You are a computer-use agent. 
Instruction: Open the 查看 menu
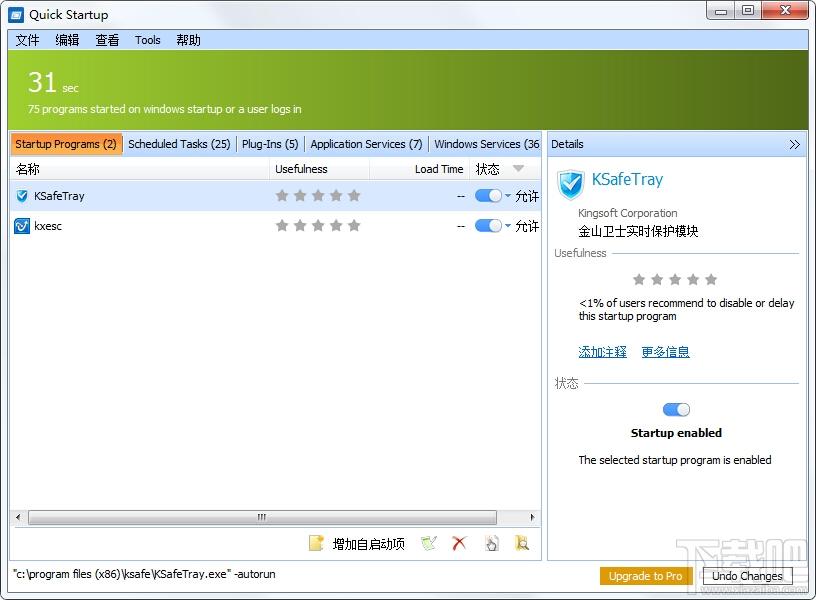pos(107,40)
